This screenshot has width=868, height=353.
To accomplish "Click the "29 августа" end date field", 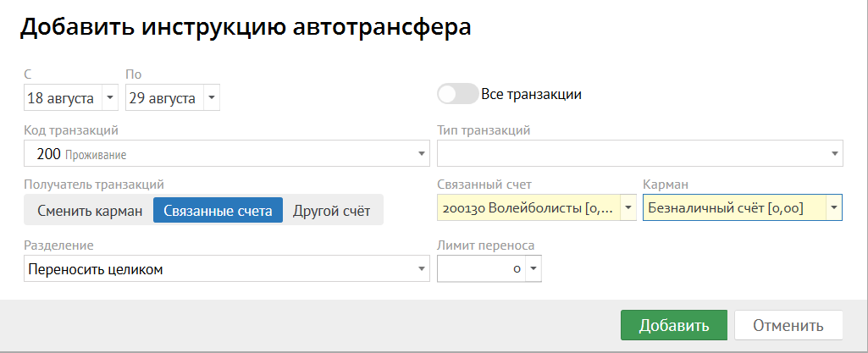I will pyautogui.click(x=162, y=98).
